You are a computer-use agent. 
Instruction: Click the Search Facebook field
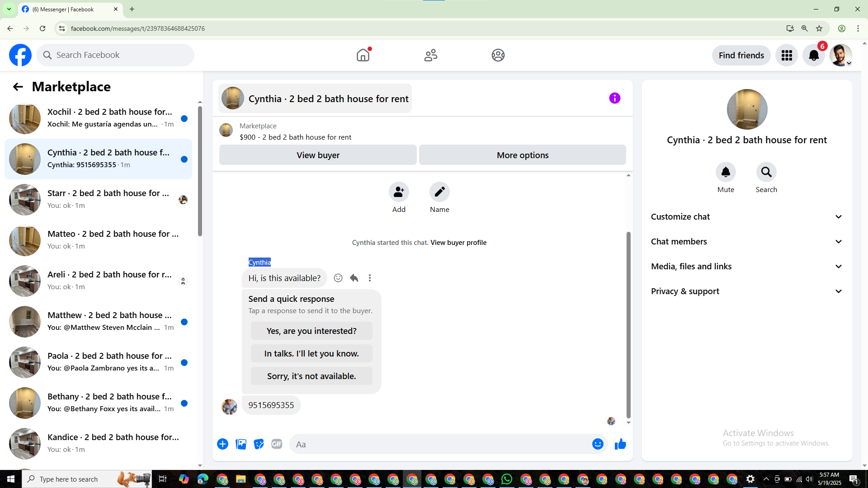[x=115, y=55]
